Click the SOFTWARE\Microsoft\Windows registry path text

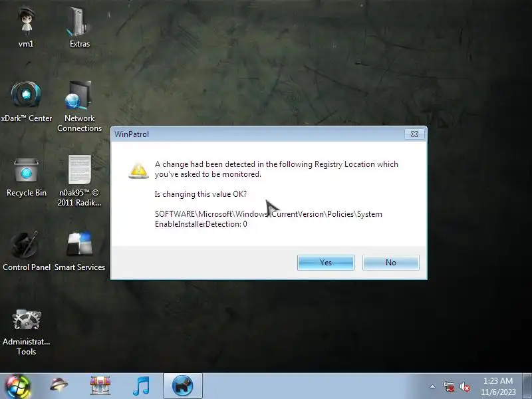[269, 214]
